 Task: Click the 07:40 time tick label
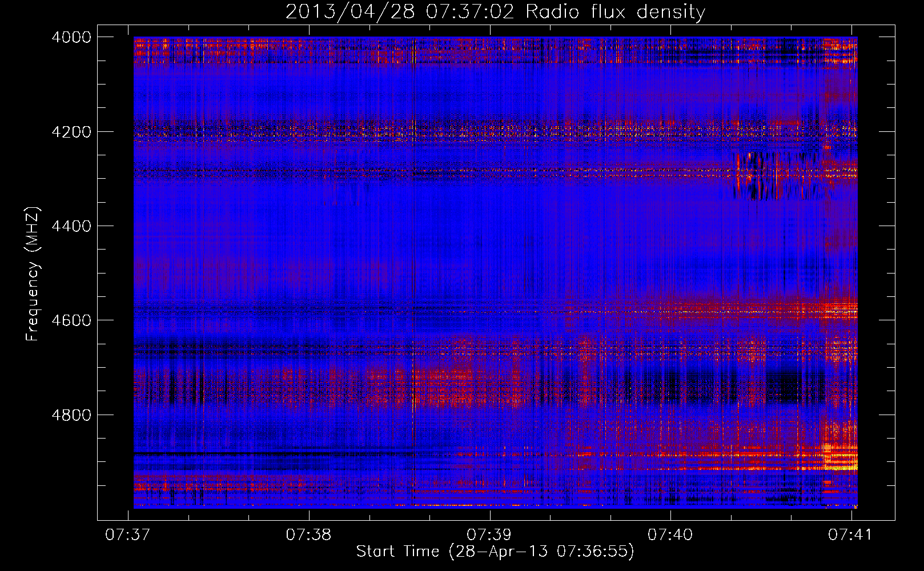[x=670, y=534]
